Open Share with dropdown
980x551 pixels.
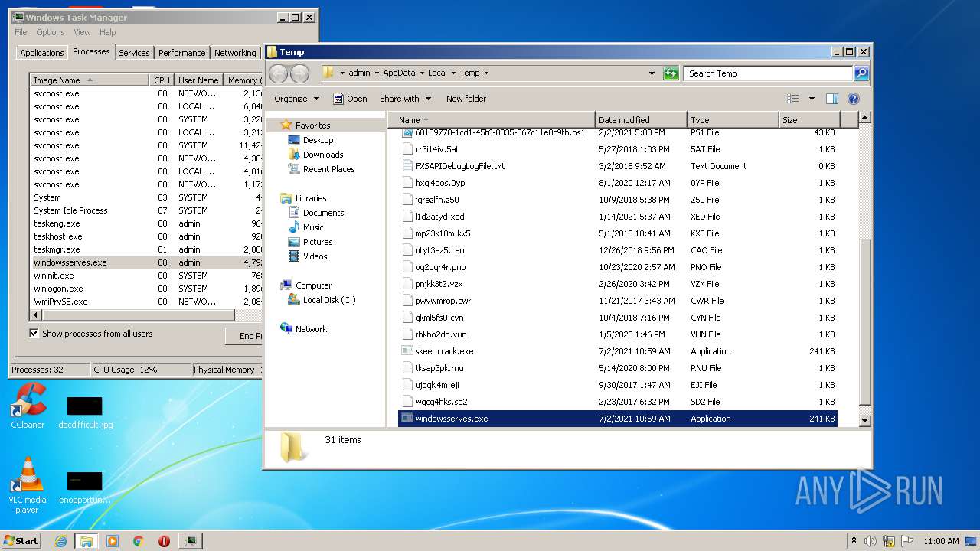(x=406, y=99)
